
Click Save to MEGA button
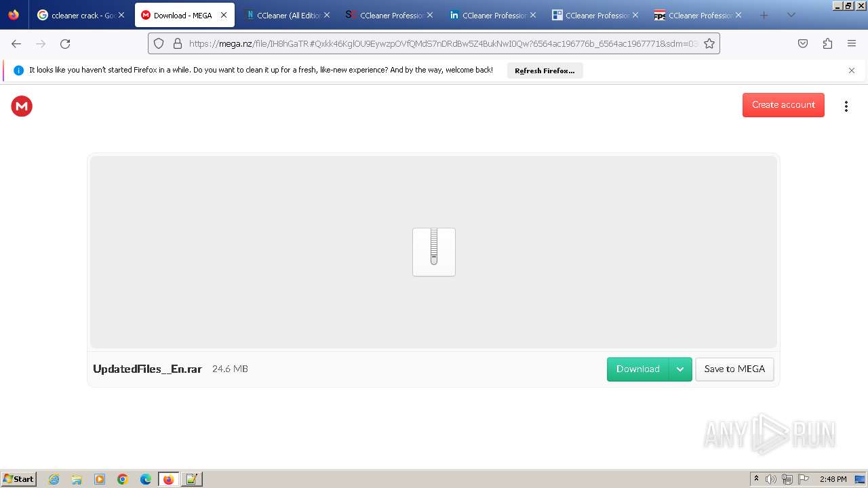(734, 369)
